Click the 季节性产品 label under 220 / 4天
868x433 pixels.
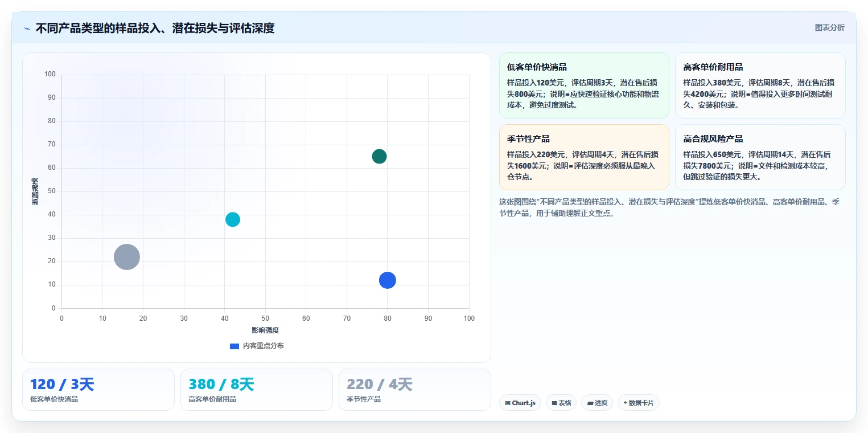(x=364, y=399)
